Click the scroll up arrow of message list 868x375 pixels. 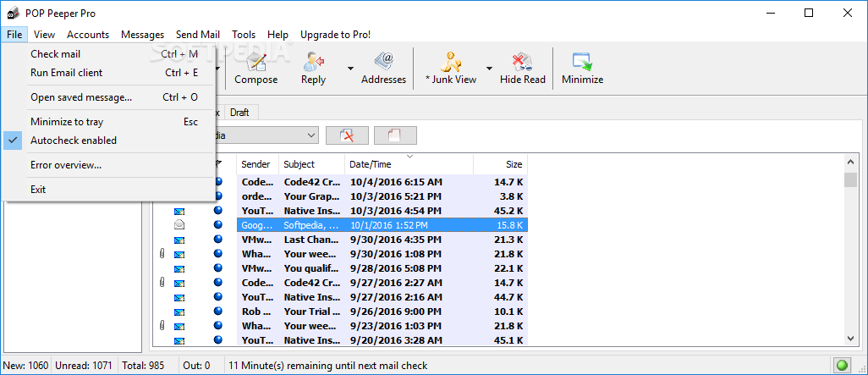[x=850, y=162]
